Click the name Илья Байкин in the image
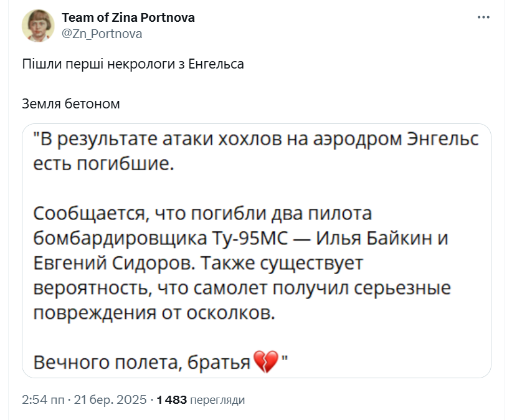 click(x=381, y=238)
